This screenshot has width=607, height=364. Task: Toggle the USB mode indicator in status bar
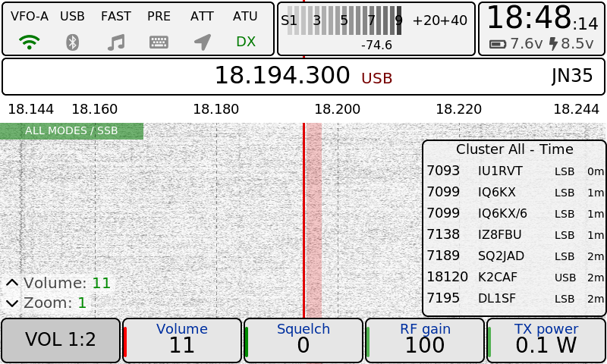click(72, 16)
